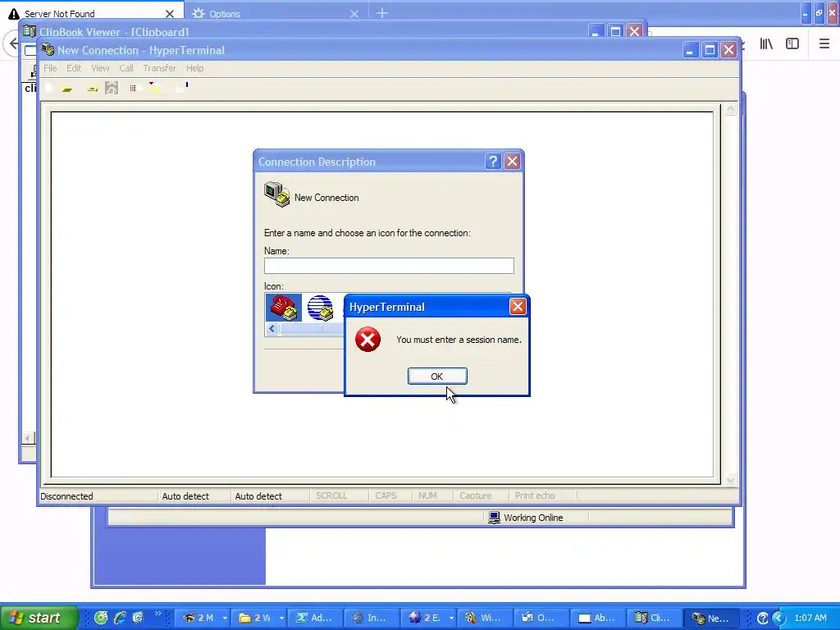Select the red telephone connection icon
The height and width of the screenshot is (630, 840).
coord(284,308)
